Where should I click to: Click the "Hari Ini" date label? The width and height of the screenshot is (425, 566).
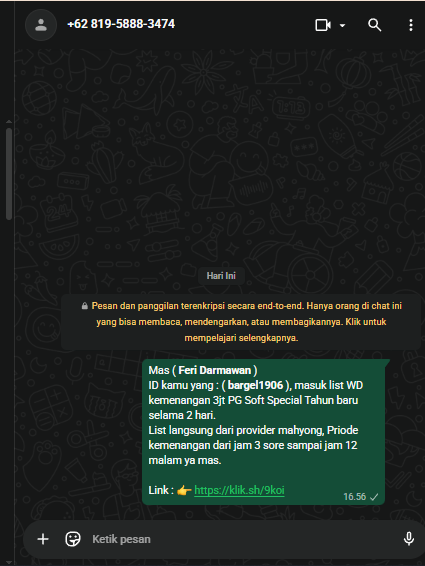pos(221,276)
